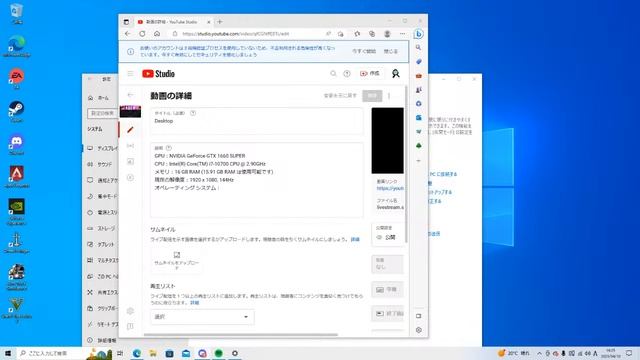Open the three-dot options menu by save
This screenshot has width=640, height=360.
(x=389, y=96)
